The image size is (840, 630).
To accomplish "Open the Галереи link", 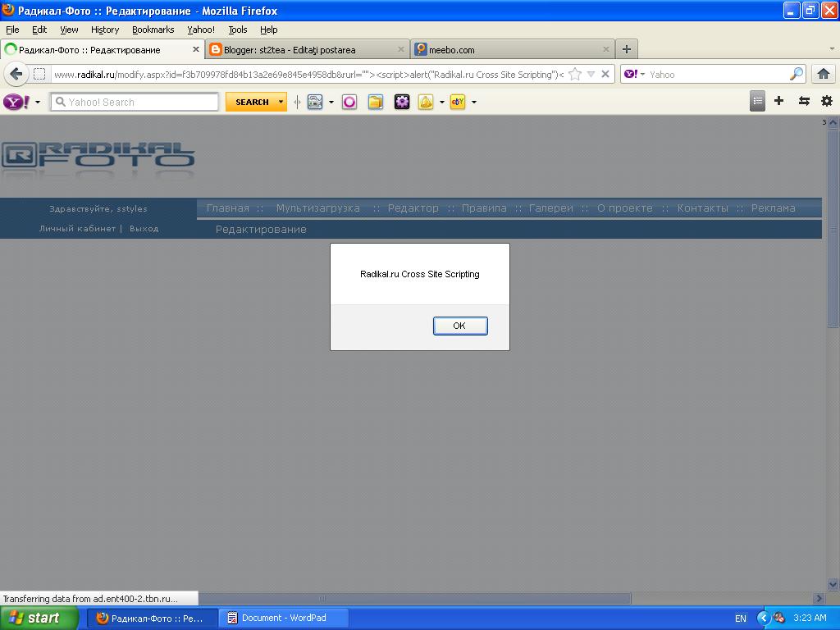I will pyautogui.click(x=550, y=208).
